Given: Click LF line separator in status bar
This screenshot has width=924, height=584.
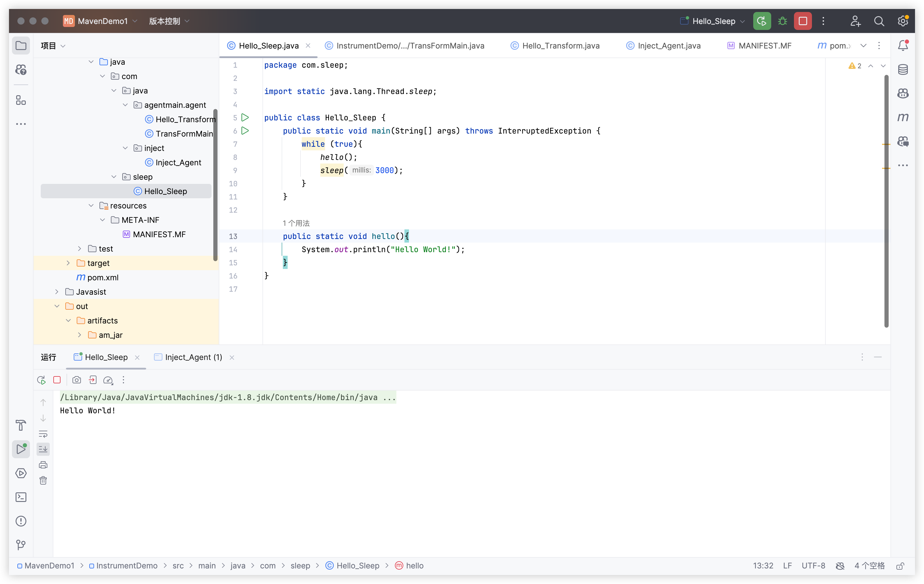Looking at the screenshot, I should pos(787,566).
